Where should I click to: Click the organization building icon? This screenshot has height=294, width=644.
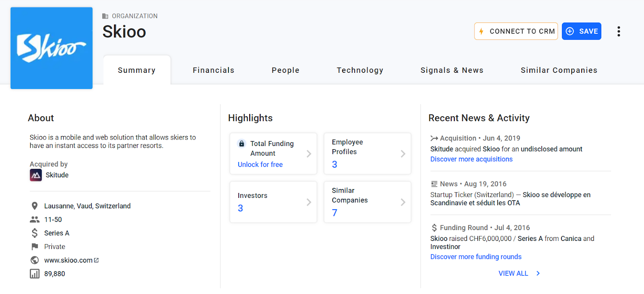point(105,16)
